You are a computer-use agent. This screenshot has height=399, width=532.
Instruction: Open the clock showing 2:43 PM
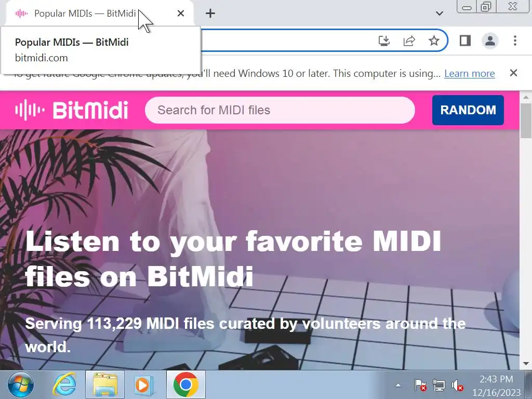point(496,385)
